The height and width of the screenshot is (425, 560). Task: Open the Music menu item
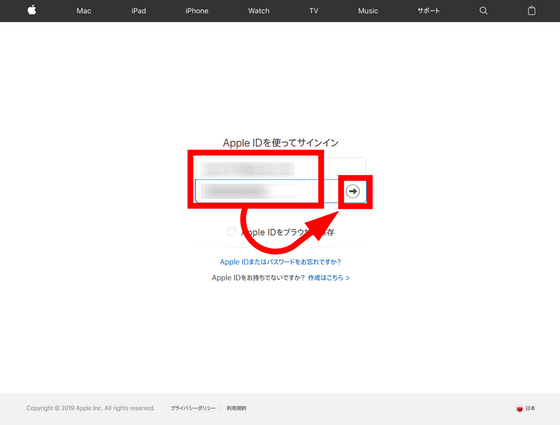point(368,11)
